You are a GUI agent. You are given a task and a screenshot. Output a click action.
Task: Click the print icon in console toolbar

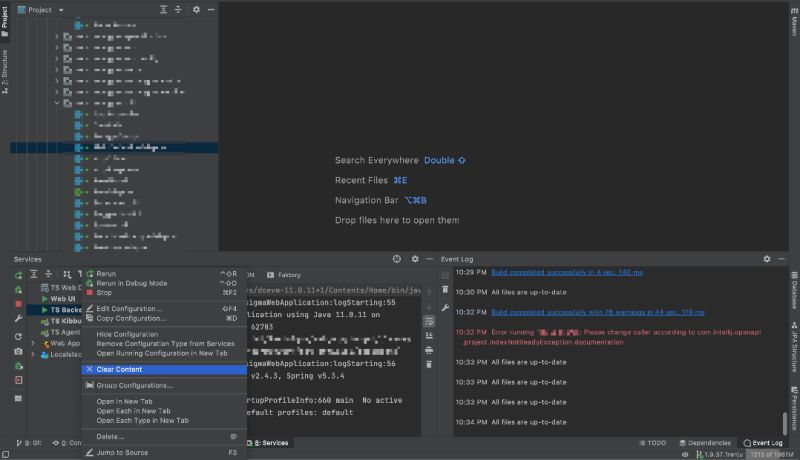point(429,350)
